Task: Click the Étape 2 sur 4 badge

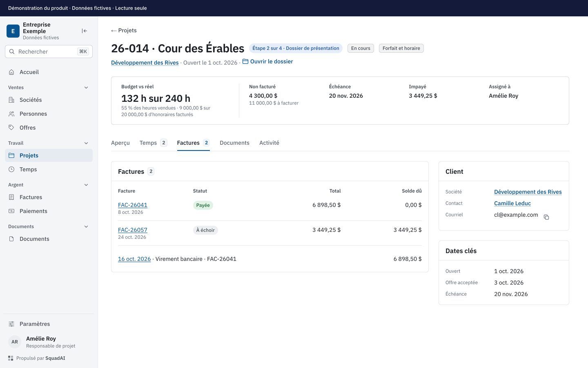Action: (296, 48)
